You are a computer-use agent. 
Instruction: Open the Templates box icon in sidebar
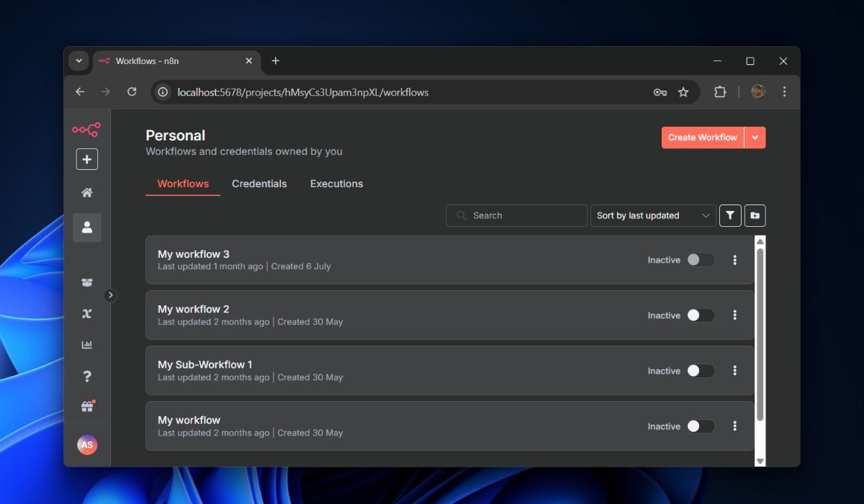pos(87,282)
